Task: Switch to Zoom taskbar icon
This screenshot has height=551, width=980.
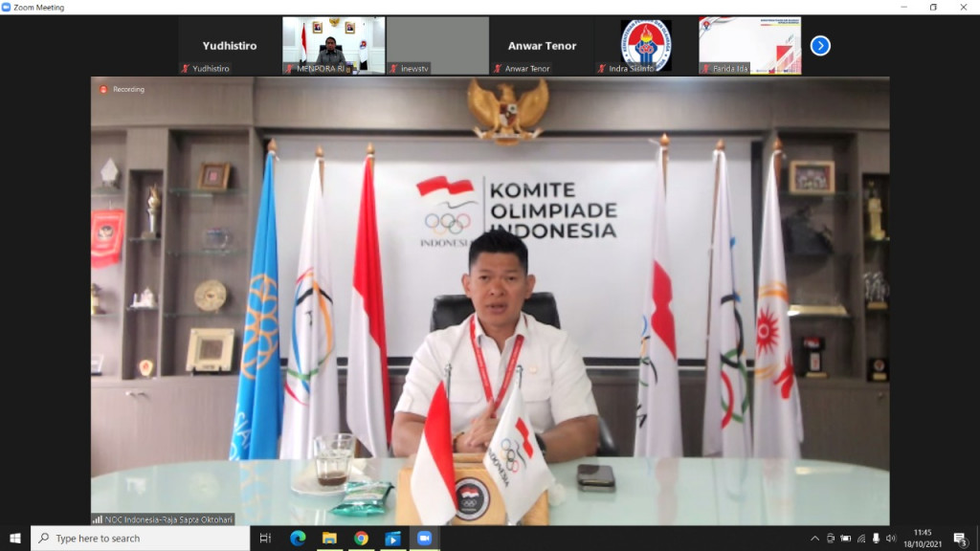Action: 424,538
